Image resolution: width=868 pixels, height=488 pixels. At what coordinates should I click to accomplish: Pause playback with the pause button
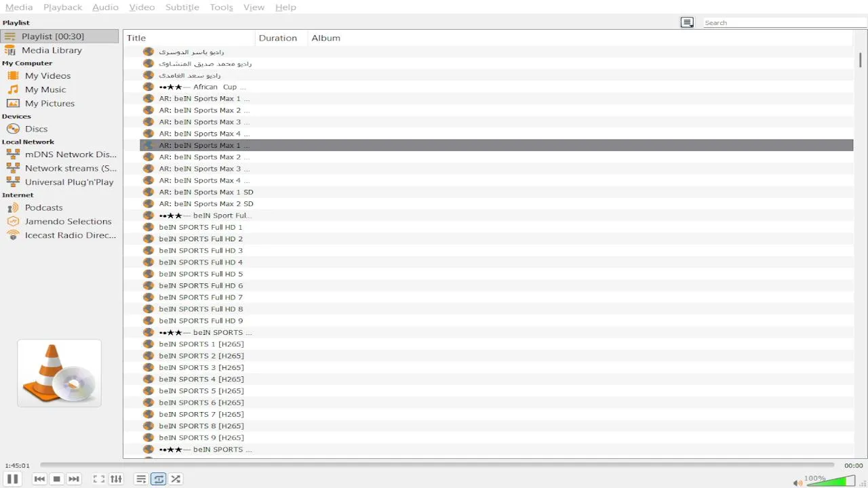coord(12,479)
